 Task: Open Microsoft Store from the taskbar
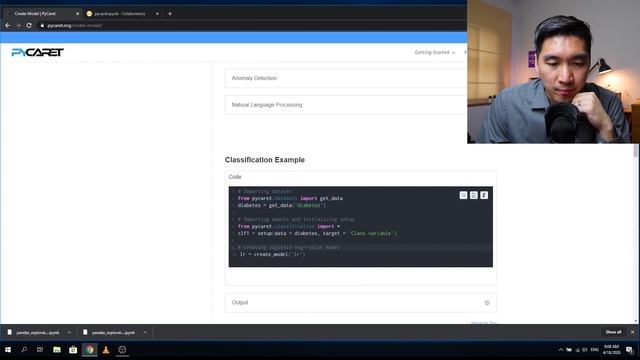click(x=73, y=350)
